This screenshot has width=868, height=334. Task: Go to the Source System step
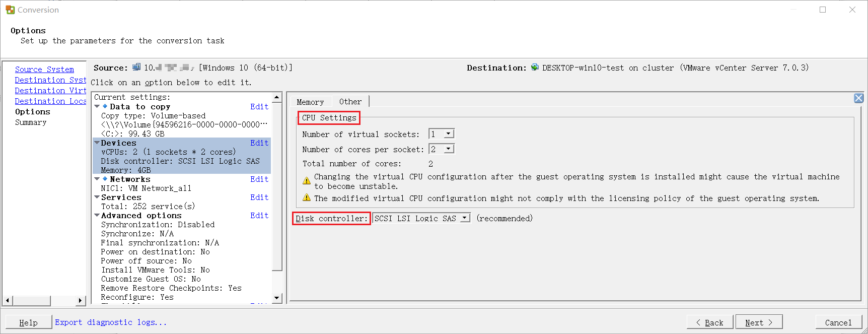[x=44, y=70]
